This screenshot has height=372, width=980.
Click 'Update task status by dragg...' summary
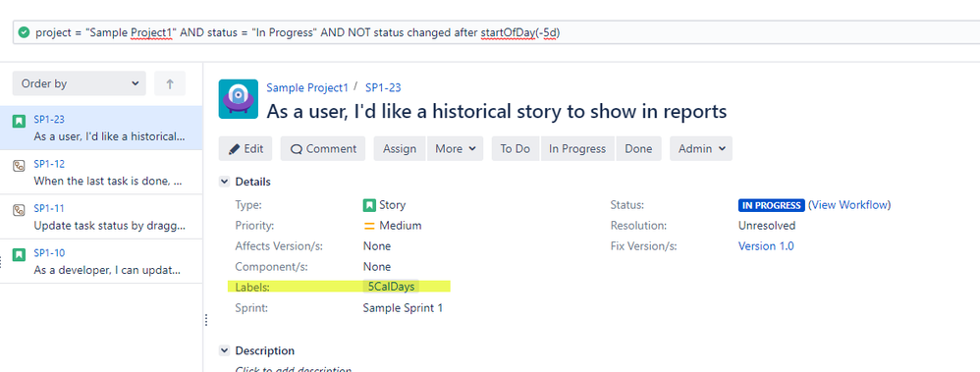(x=109, y=225)
